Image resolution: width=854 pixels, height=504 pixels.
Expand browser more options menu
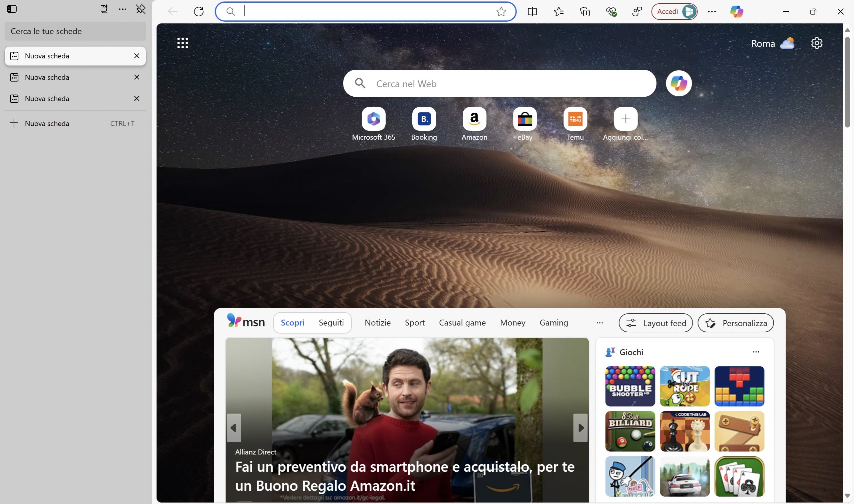click(712, 11)
